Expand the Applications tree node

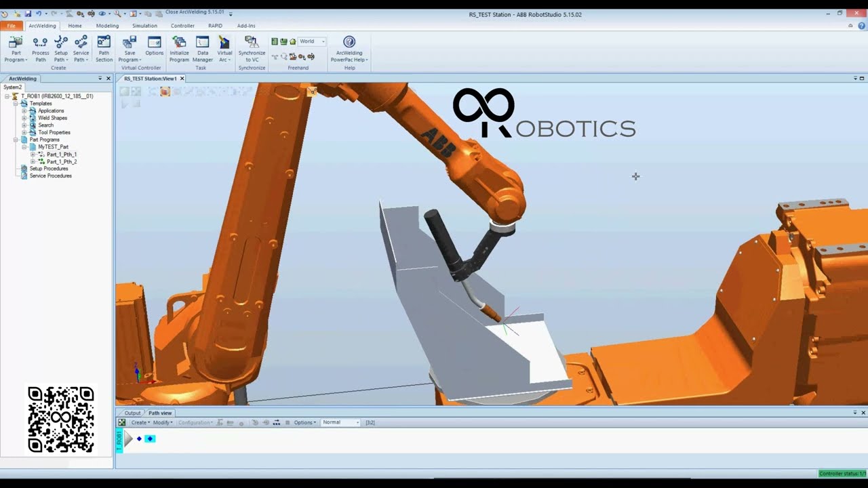[24, 110]
